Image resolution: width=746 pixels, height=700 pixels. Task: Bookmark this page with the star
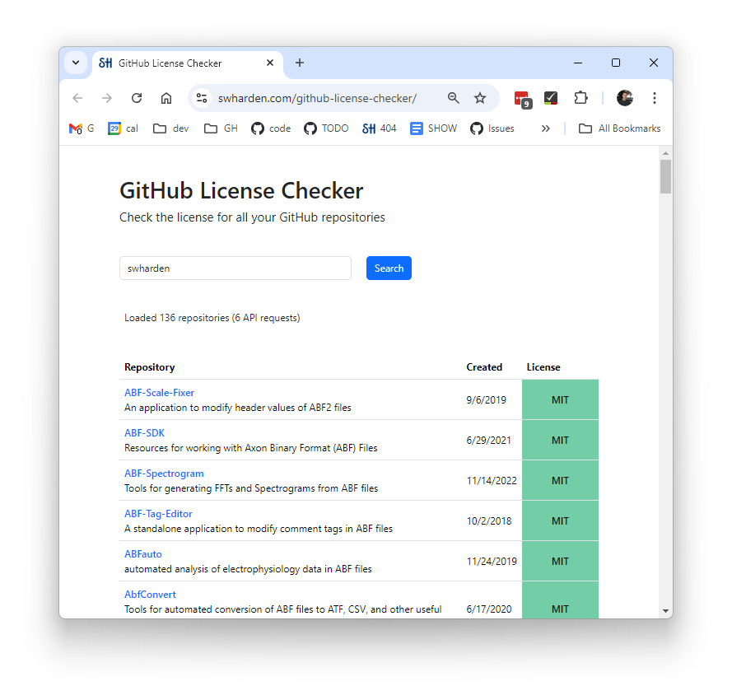(x=480, y=98)
